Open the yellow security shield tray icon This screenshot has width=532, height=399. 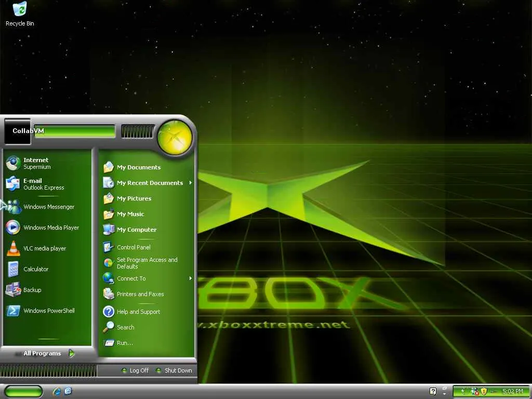tap(484, 391)
